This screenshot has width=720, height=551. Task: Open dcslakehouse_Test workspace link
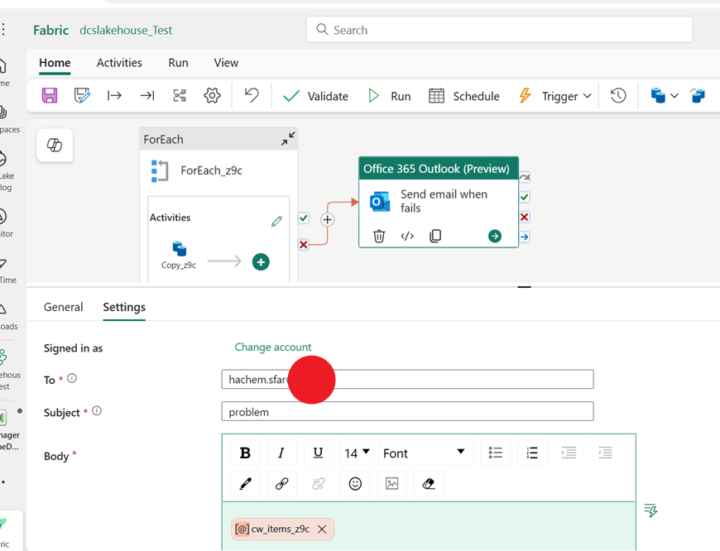point(126,30)
